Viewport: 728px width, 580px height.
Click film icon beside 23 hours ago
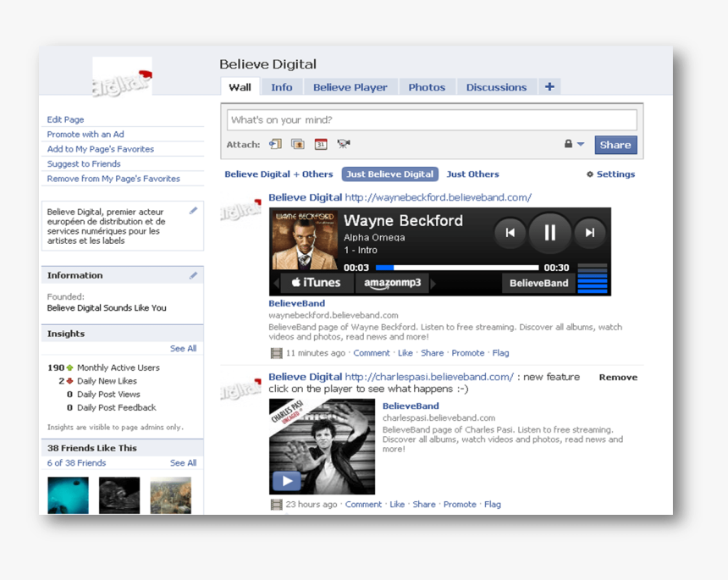[276, 505]
